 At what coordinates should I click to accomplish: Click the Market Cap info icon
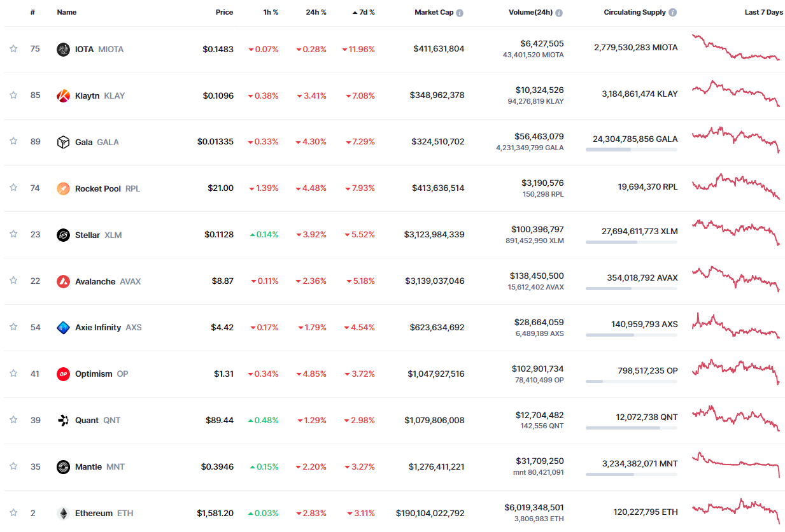(x=460, y=13)
